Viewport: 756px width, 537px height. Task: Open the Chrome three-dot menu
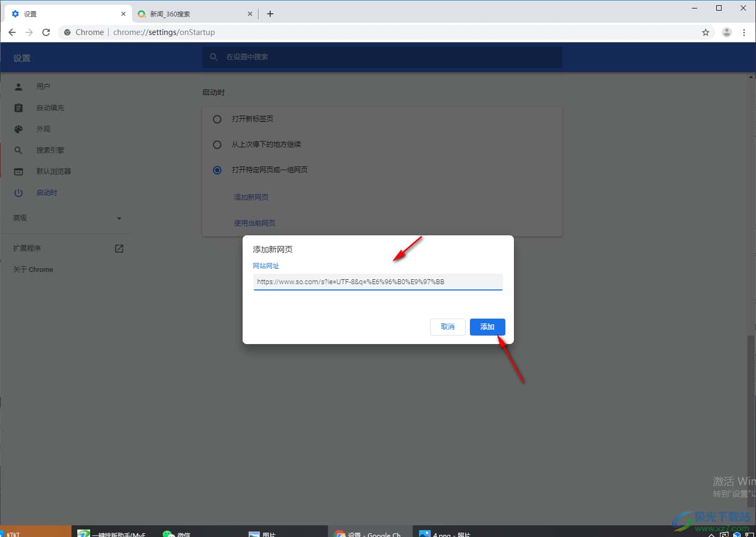[x=744, y=32]
